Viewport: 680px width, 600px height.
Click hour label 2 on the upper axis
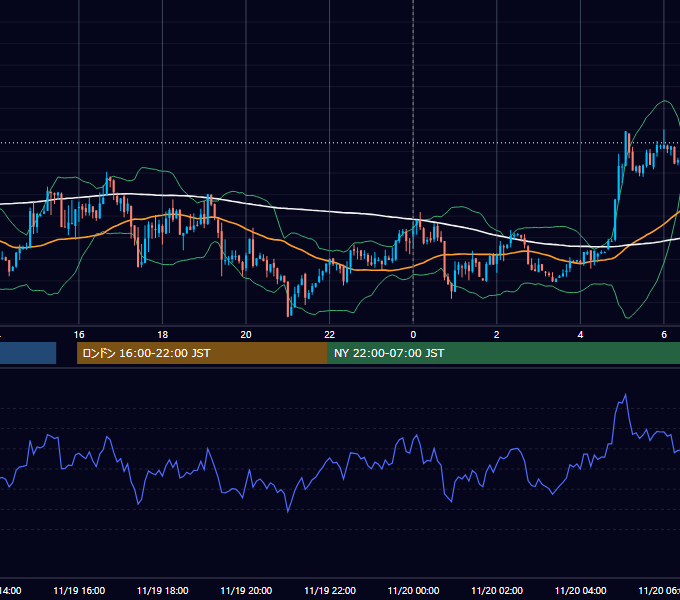(x=497, y=335)
